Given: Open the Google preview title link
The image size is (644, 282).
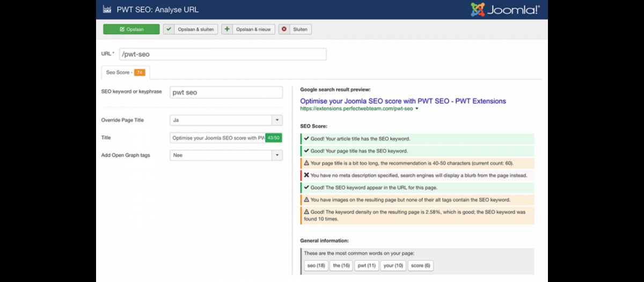Looking at the screenshot, I should coord(403,101).
